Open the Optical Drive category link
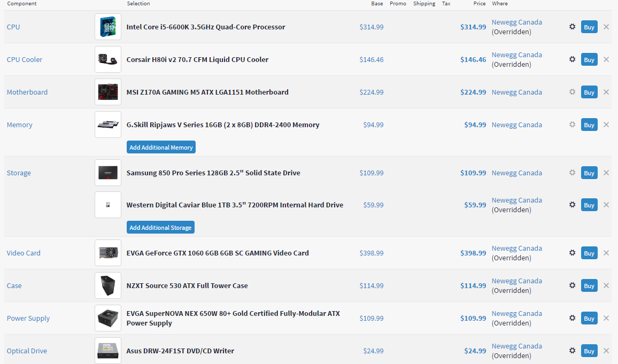The image size is (618, 364). click(x=27, y=351)
